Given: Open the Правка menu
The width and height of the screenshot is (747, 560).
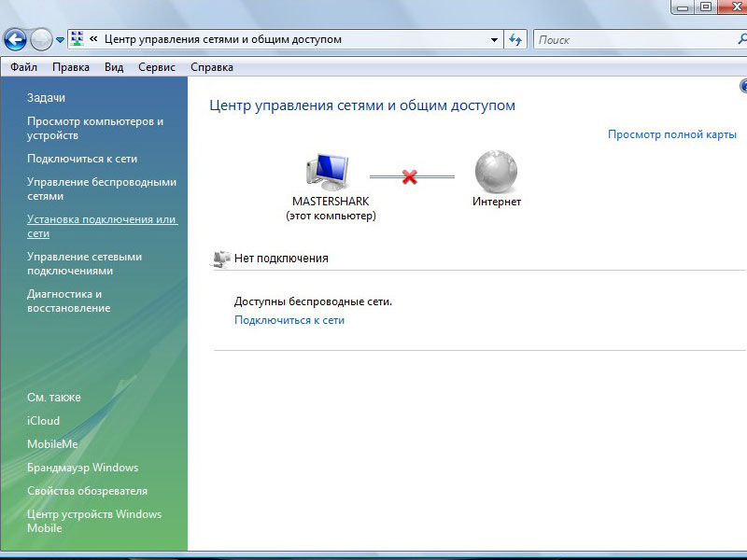Looking at the screenshot, I should [x=71, y=67].
